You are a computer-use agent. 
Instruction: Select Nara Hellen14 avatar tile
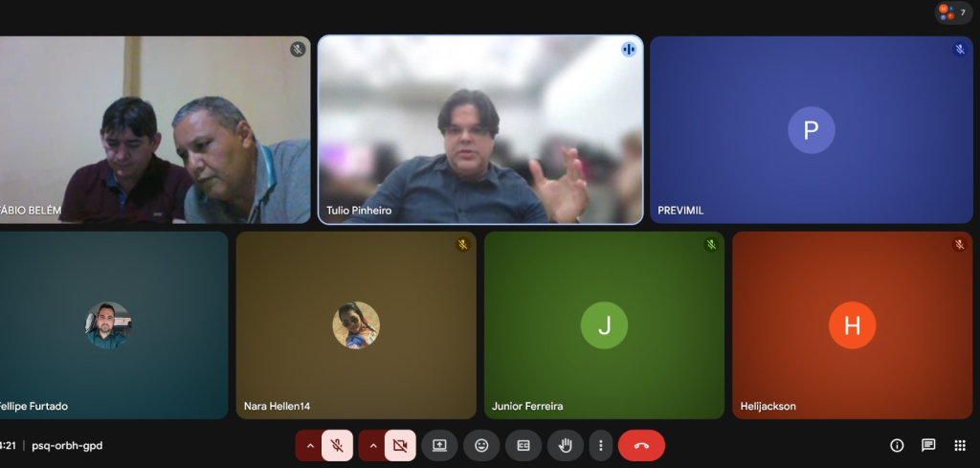click(x=356, y=324)
